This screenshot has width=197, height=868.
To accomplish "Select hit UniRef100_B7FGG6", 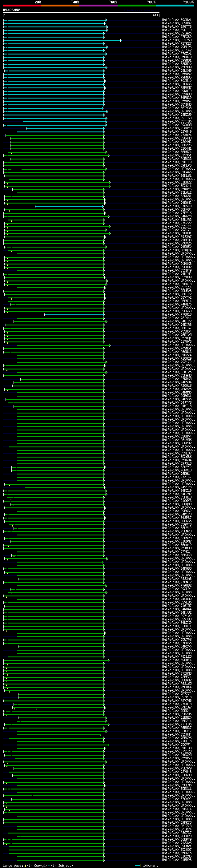I will (177, 84).
